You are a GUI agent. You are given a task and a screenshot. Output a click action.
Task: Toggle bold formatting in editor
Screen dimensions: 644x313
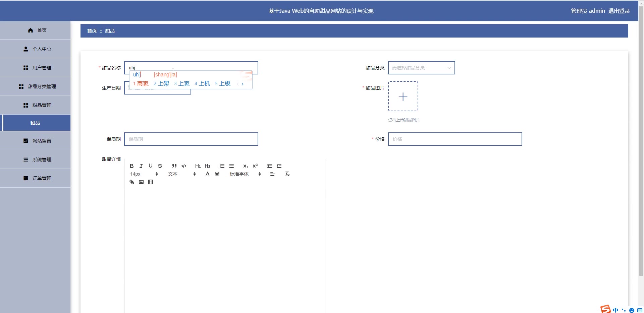(132, 166)
